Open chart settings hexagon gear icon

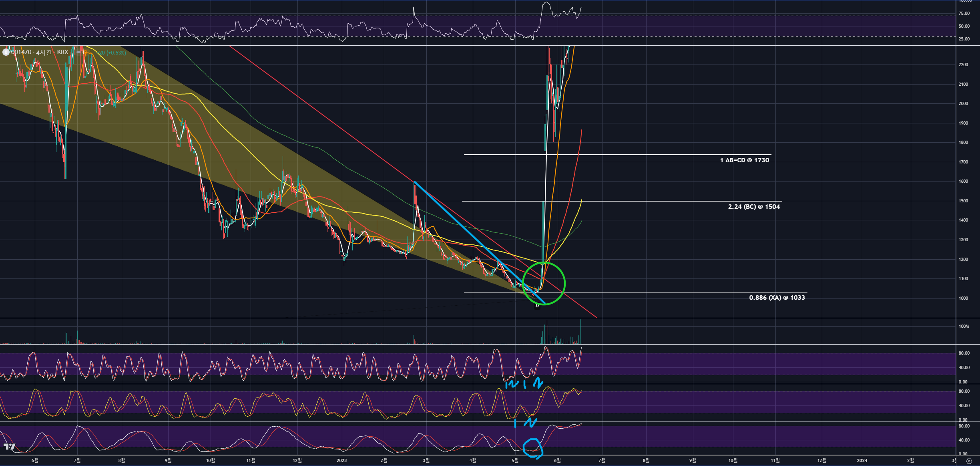tap(969, 461)
